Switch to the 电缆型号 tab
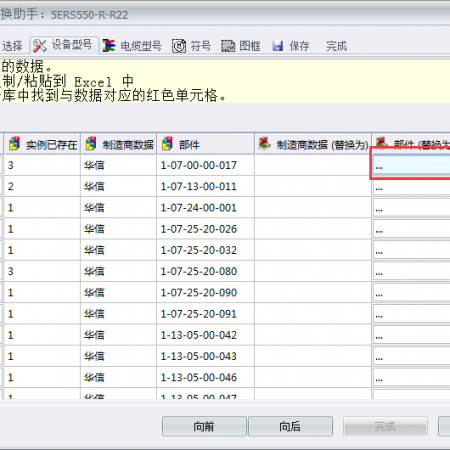Image resolution: width=450 pixels, height=450 pixels. point(132,46)
